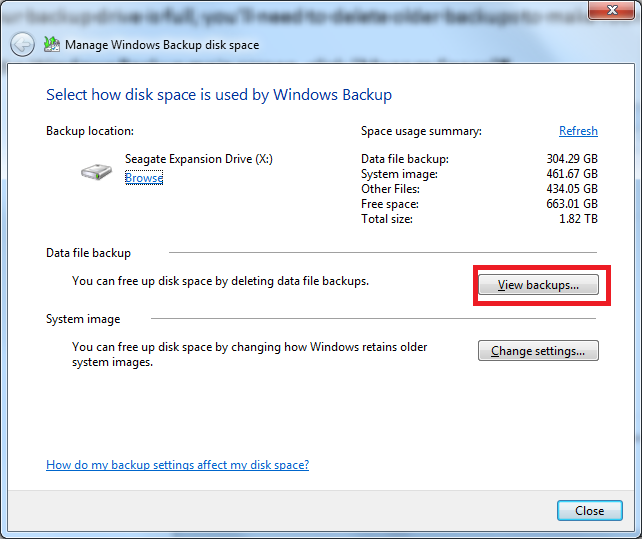The width and height of the screenshot is (642, 539).
Task: Click the Backup location label
Action: [90, 131]
